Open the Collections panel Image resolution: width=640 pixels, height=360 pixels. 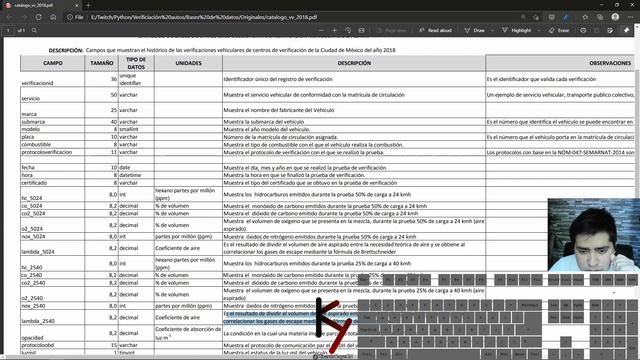point(600,17)
